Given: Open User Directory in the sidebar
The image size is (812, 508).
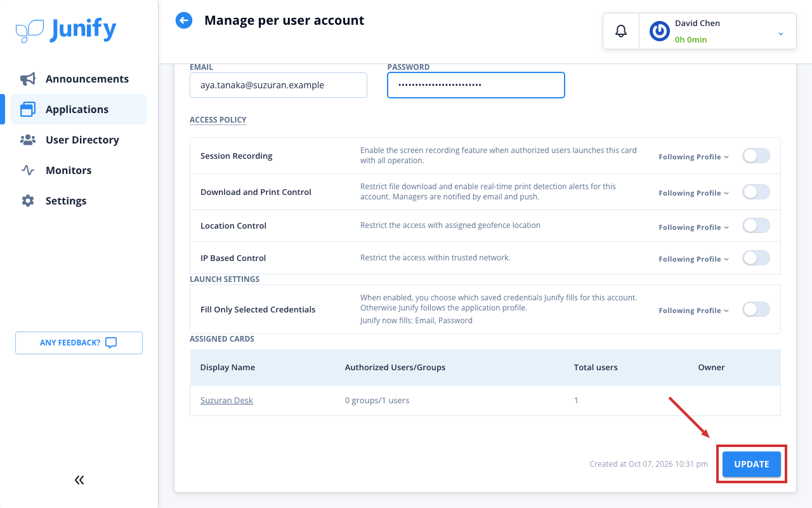Looking at the screenshot, I should [x=79, y=140].
